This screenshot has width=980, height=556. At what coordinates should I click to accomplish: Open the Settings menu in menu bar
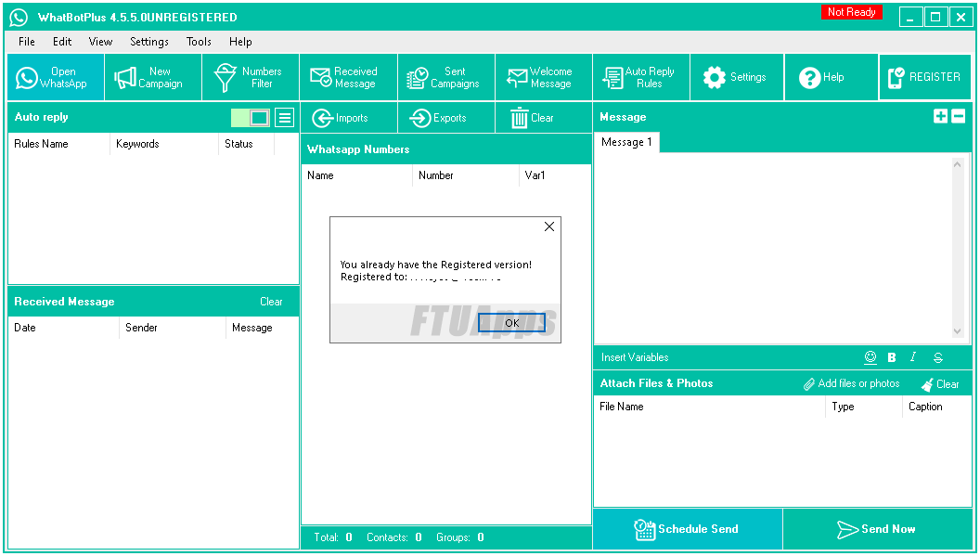click(149, 42)
